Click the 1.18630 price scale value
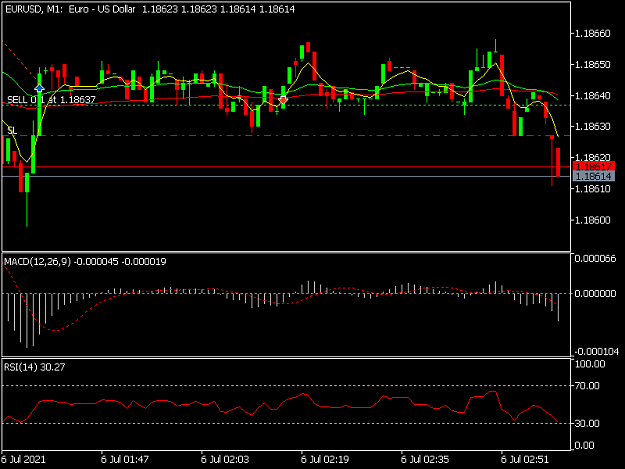This screenshot has height=469, width=625. (x=593, y=126)
